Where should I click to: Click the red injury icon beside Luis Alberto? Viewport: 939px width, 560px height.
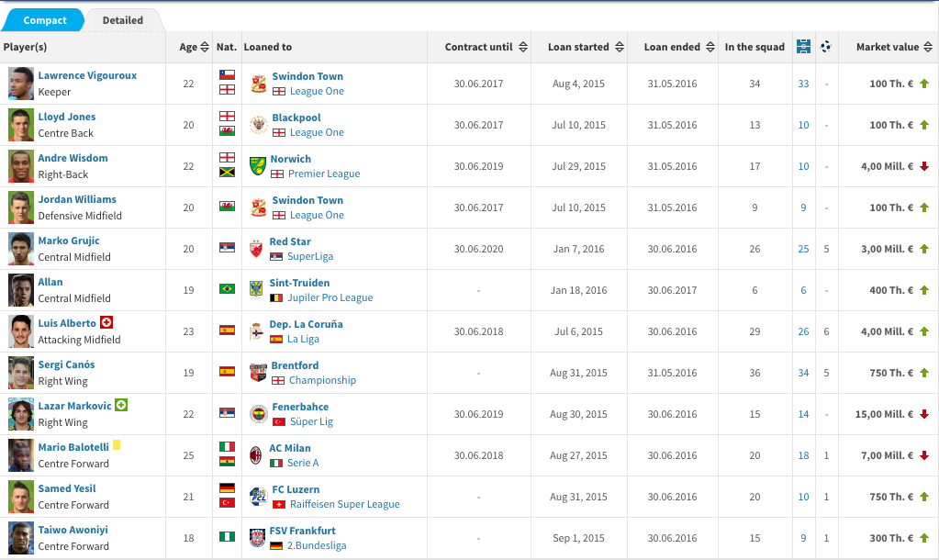[x=106, y=323]
